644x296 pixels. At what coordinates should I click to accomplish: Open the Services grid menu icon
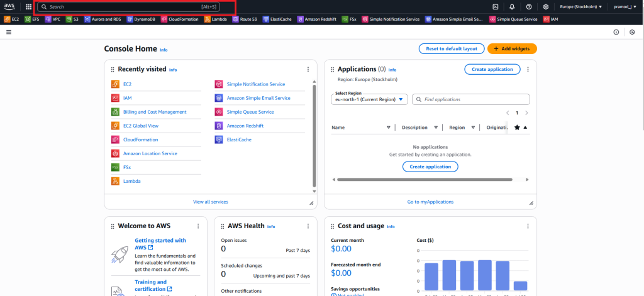(x=28, y=6)
